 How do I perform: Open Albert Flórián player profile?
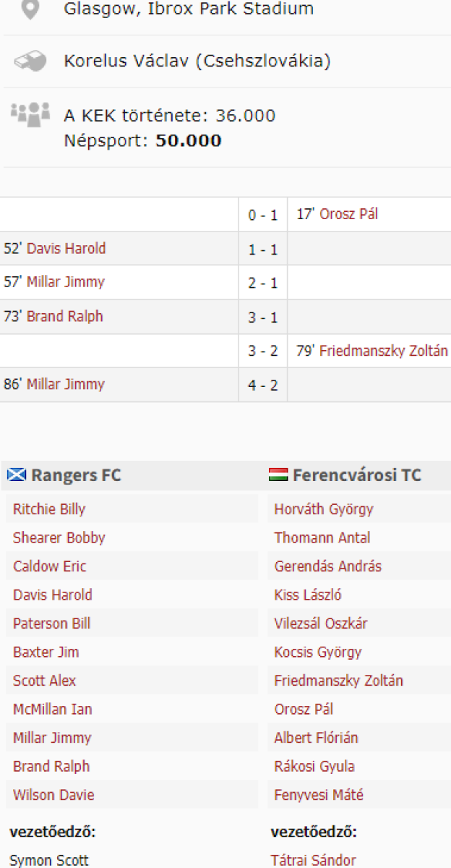(x=316, y=738)
